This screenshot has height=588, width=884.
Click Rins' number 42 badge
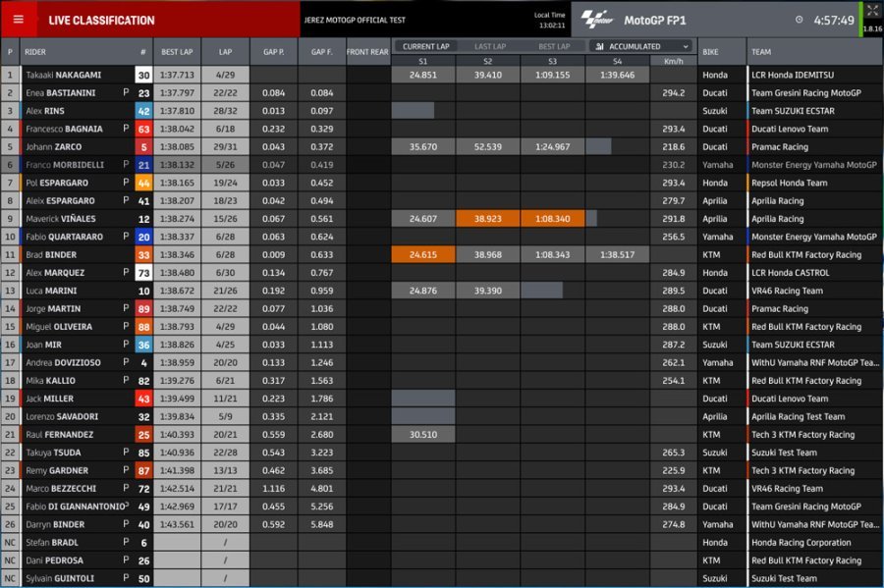(x=143, y=111)
